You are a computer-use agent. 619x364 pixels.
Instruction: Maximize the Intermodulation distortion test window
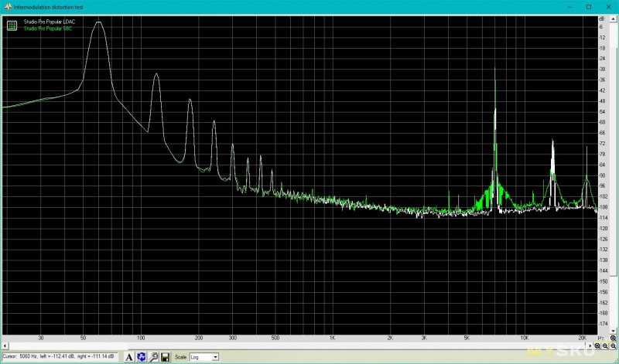(x=589, y=7)
